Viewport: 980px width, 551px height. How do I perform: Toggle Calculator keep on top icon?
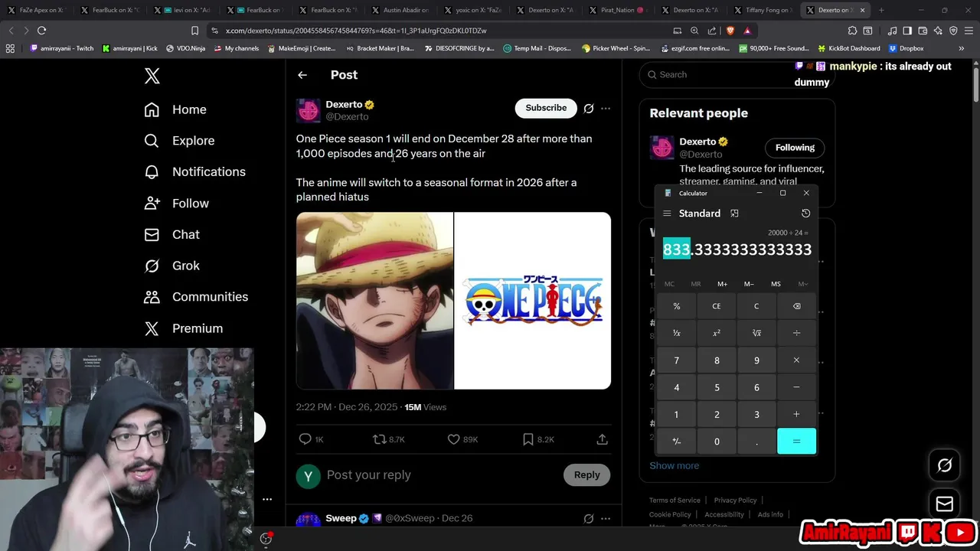pyautogui.click(x=734, y=214)
